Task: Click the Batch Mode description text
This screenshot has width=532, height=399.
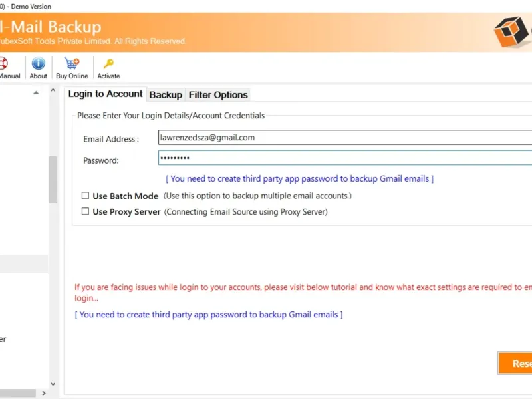Action: point(257,196)
